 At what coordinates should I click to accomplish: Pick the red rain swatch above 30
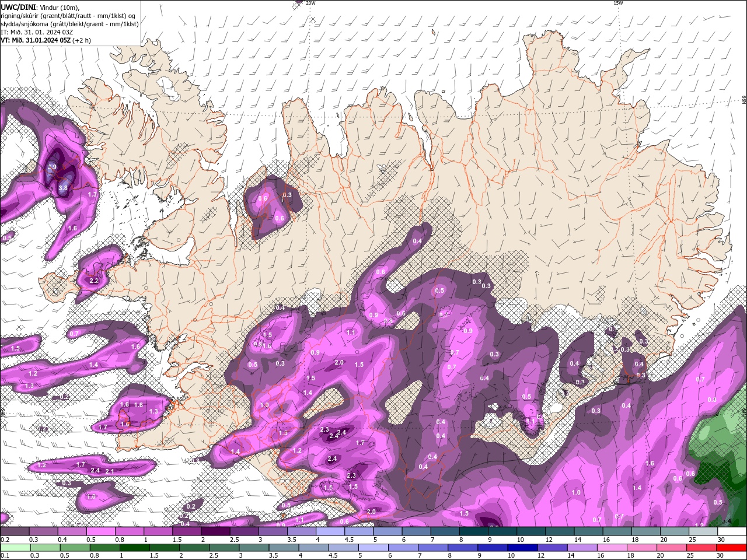tap(731, 547)
